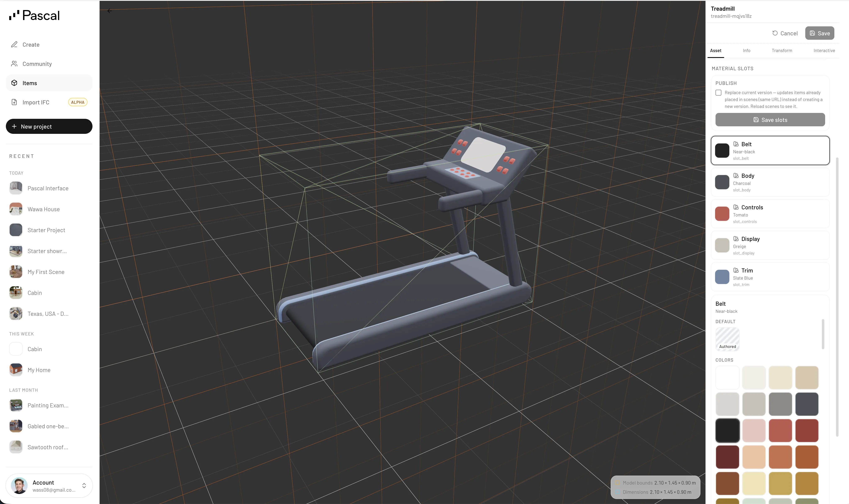Click the Cancel button
This screenshot has height=504, width=849.
pos(785,33)
